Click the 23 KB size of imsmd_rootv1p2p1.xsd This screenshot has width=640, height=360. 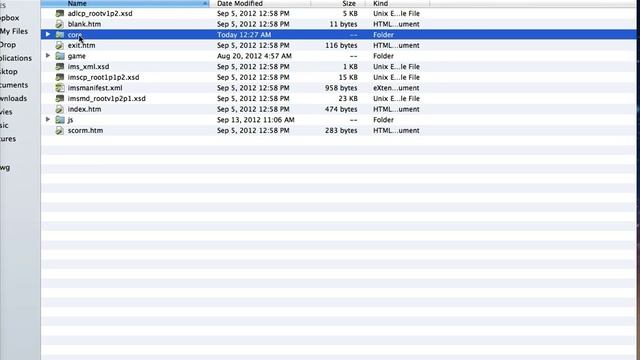coord(348,98)
